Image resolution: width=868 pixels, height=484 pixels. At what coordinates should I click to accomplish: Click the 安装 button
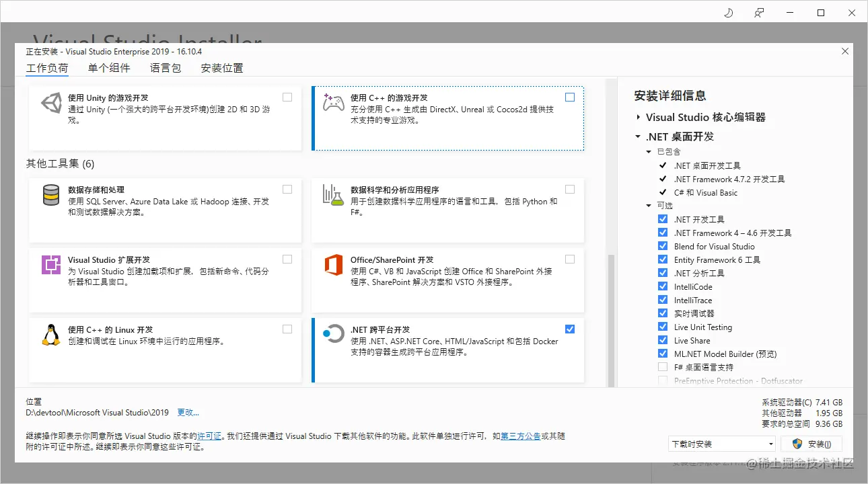811,444
